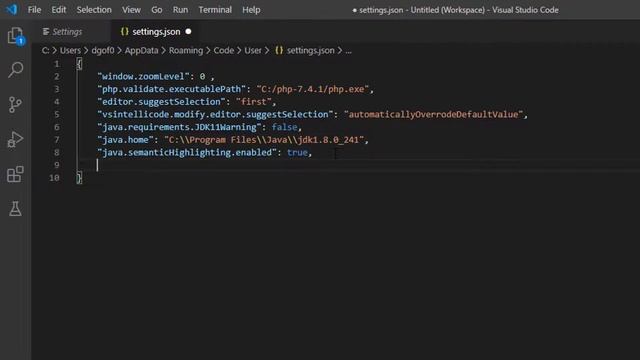
Task: Open the Run menu
Action: point(180,10)
